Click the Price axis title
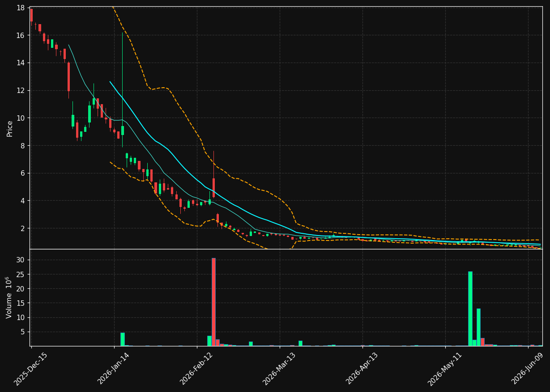The width and height of the screenshot is (550, 392). [x=10, y=128]
